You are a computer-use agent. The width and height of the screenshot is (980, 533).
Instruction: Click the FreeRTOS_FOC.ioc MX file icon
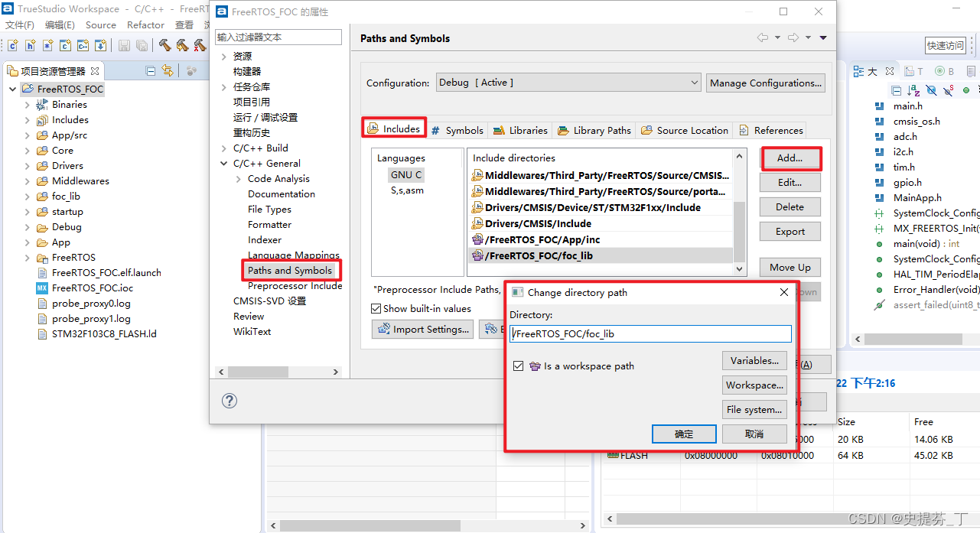pyautogui.click(x=42, y=288)
